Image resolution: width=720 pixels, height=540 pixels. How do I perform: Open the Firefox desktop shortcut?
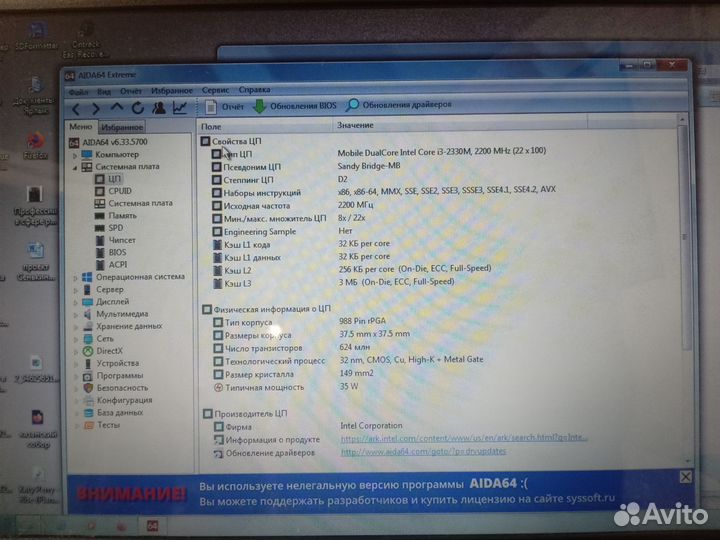tap(36, 147)
